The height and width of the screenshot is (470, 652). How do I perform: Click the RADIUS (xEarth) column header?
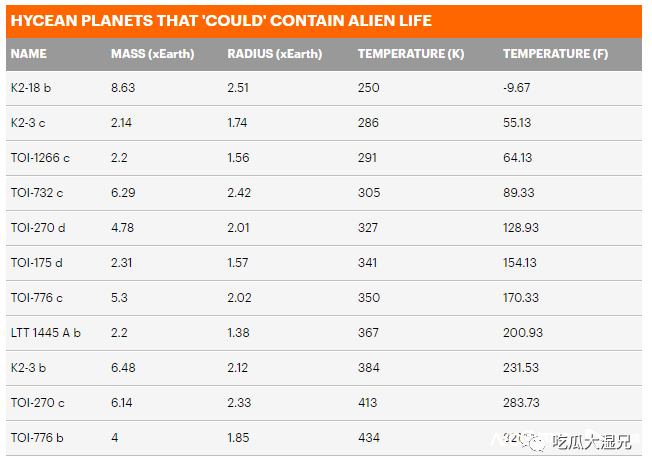(271, 54)
